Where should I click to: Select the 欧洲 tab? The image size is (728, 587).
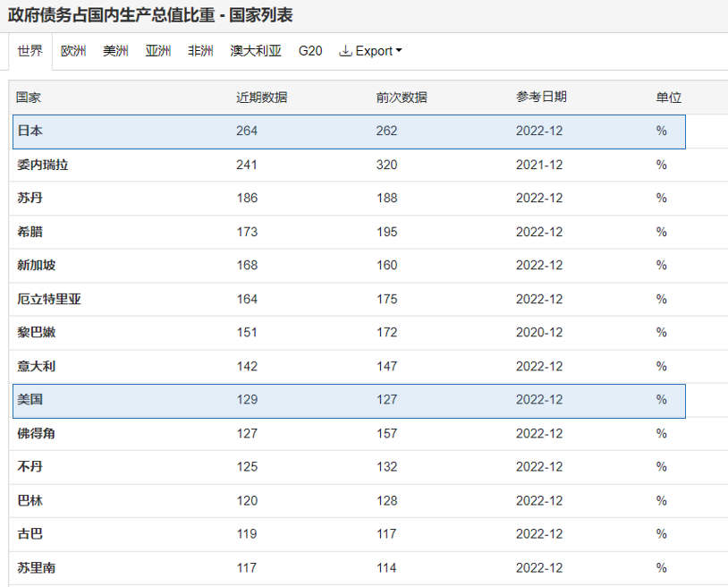coord(73,51)
